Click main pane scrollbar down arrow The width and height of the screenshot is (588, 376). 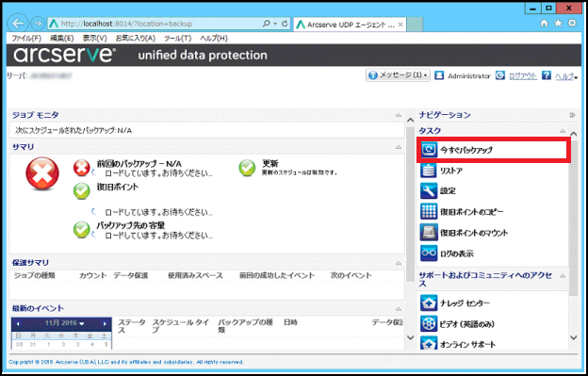click(410, 337)
